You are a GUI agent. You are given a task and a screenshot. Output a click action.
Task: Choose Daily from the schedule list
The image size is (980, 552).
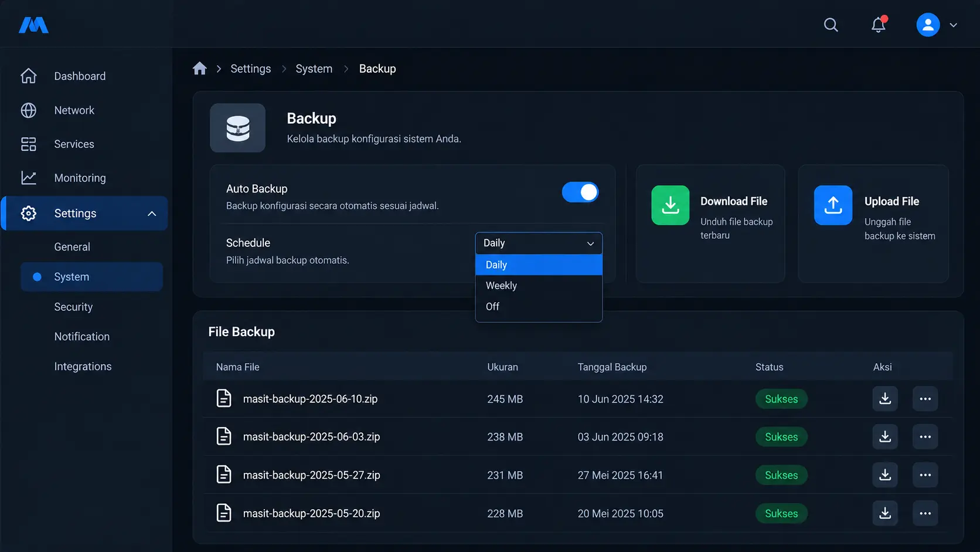click(x=539, y=265)
